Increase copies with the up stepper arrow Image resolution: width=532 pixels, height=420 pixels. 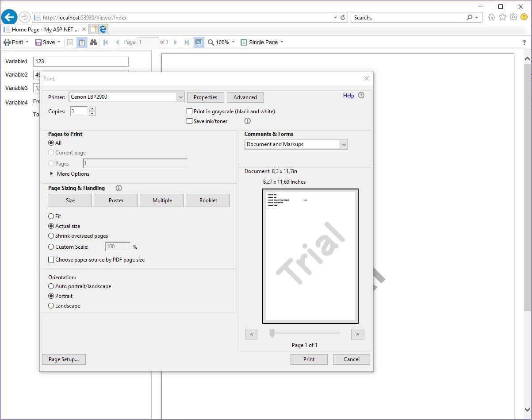pyautogui.click(x=92, y=109)
